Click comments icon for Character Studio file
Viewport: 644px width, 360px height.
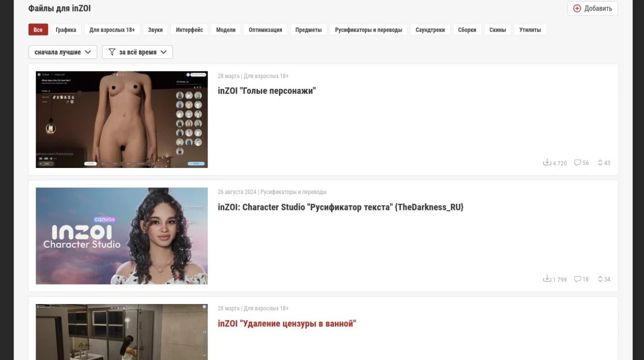pos(577,279)
